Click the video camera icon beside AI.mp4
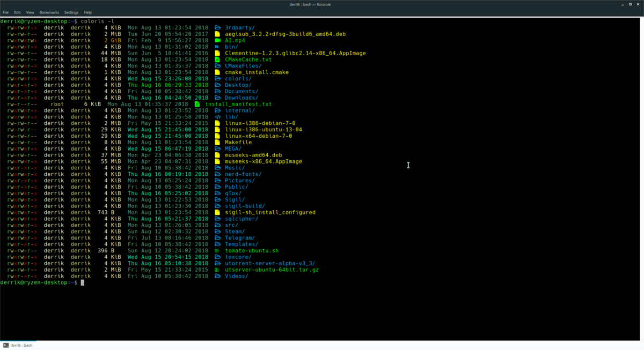Image resolution: width=644 pixels, height=350 pixels. [217, 40]
